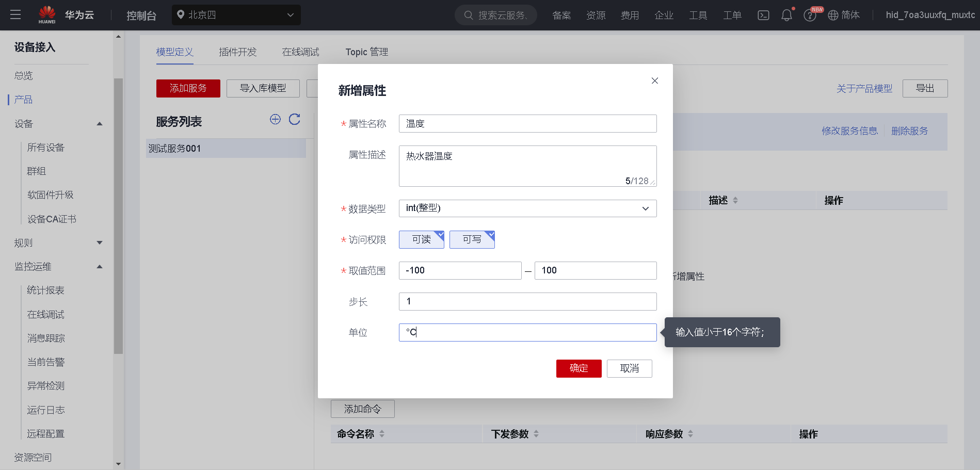Refresh the service list
The width and height of the screenshot is (980, 470).
pyautogui.click(x=295, y=120)
